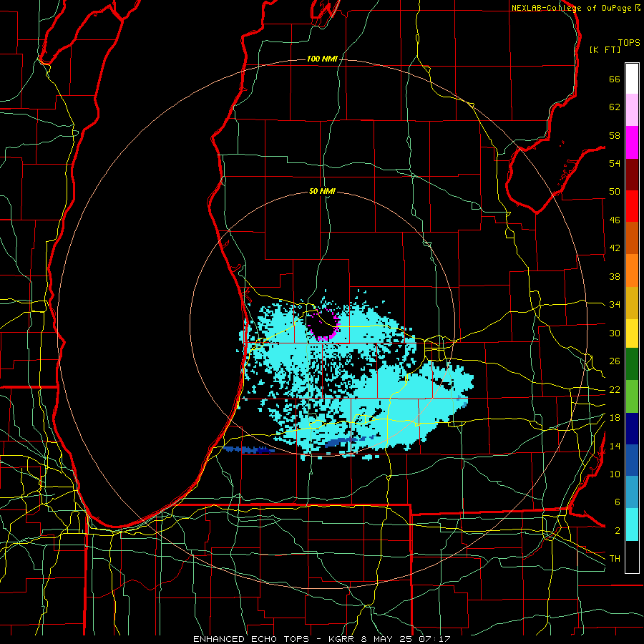This screenshot has height=644, width=644.
Task: Click the dark blue echo streak by the lakeshore
Action: (x=249, y=450)
